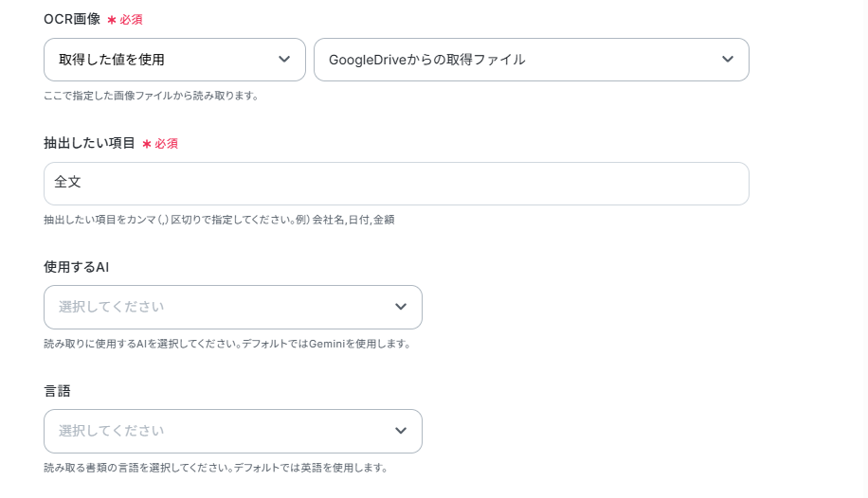The width and height of the screenshot is (868, 498).
Task: Open the 言語 selection dropdown
Action: (218, 431)
